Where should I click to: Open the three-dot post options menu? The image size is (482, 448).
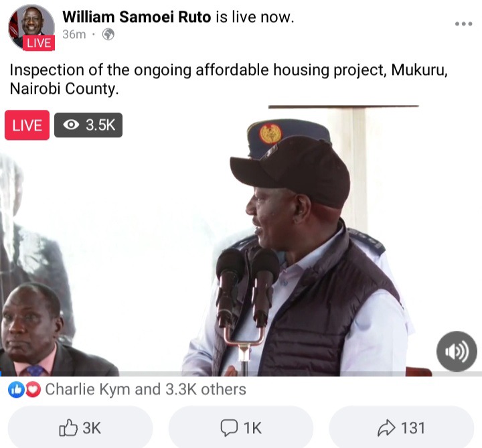463,23
